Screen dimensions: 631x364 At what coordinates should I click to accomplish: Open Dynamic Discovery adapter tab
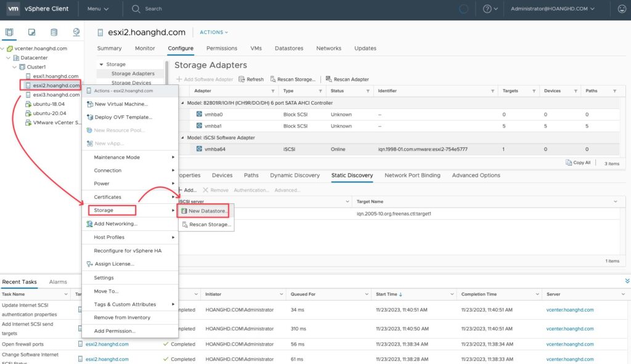coord(295,176)
